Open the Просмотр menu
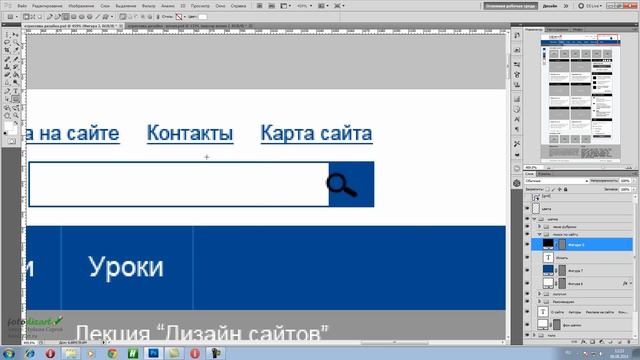The image size is (640, 360). (200, 6)
